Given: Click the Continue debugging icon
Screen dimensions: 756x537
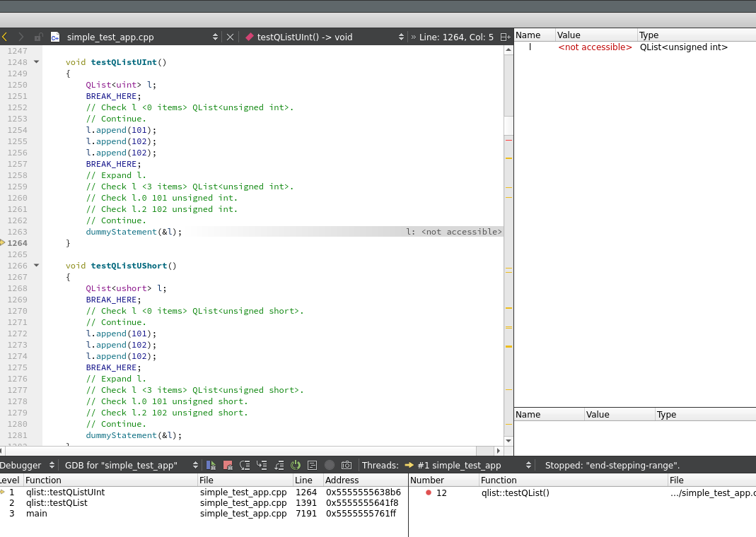Looking at the screenshot, I should [x=211, y=466].
